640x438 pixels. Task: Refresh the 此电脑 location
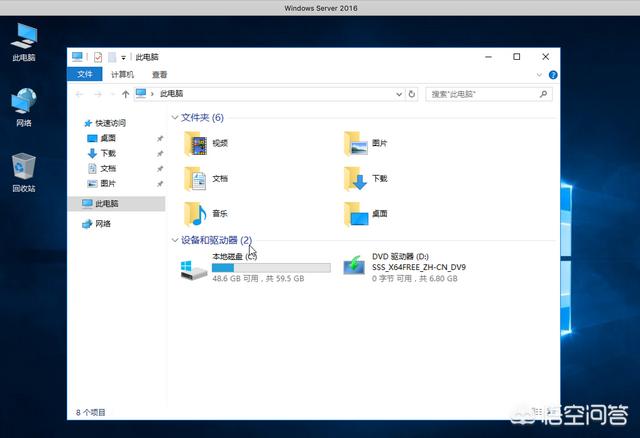(411, 94)
